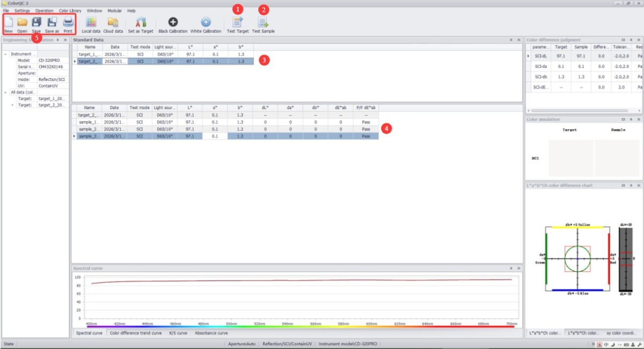Close the Standard Data panel
Image resolution: width=644 pixels, height=349 pixels.
(518, 40)
